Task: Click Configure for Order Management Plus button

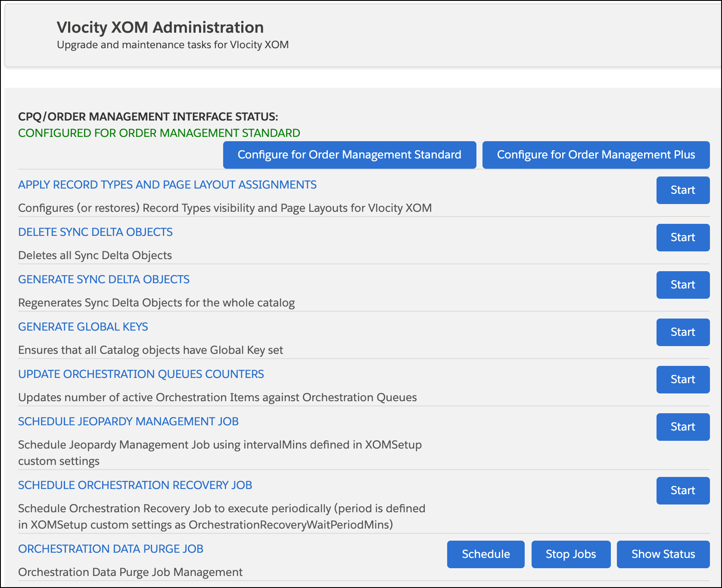Action: click(x=596, y=155)
